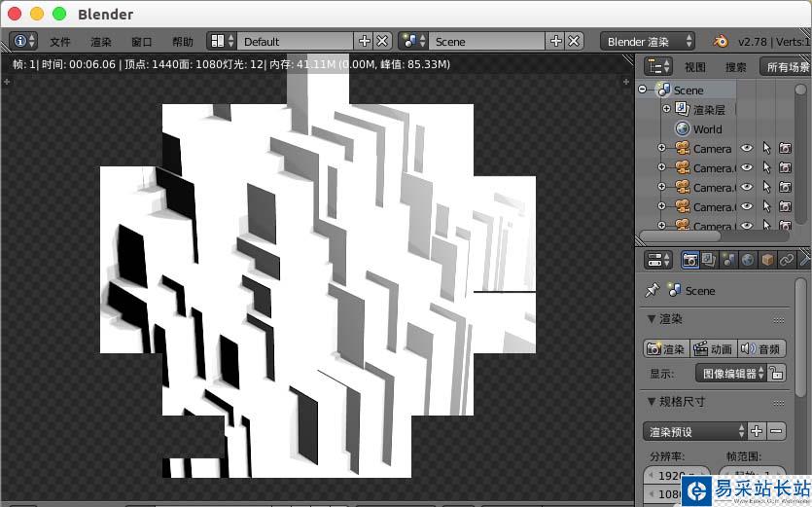The image size is (812, 507).
Task: Click the Blender logo icon in header
Action: coord(721,41)
